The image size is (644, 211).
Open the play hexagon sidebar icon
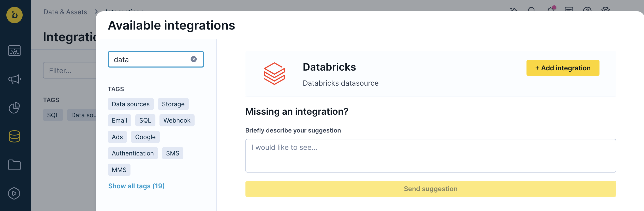tap(14, 193)
